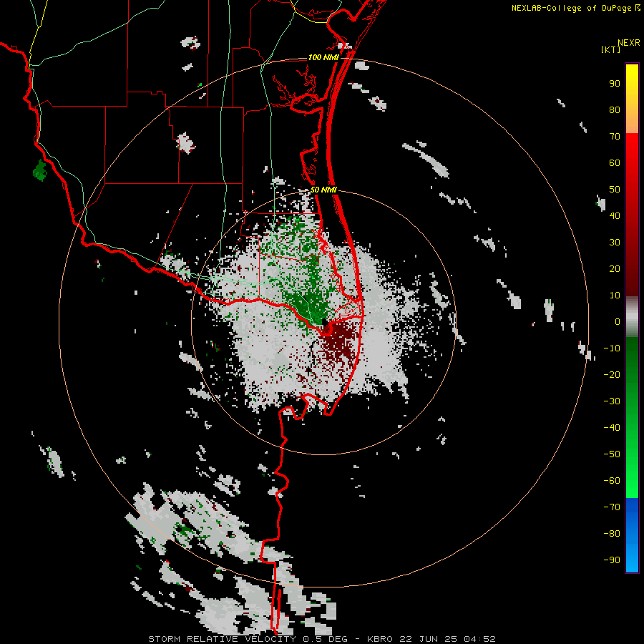Click the -60 scale label

pyautogui.click(x=612, y=481)
